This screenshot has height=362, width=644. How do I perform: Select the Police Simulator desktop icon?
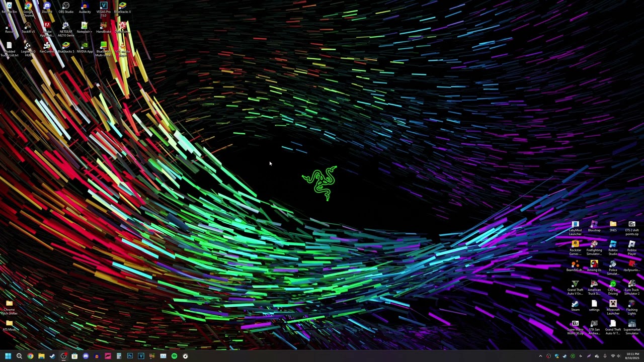[613, 268]
